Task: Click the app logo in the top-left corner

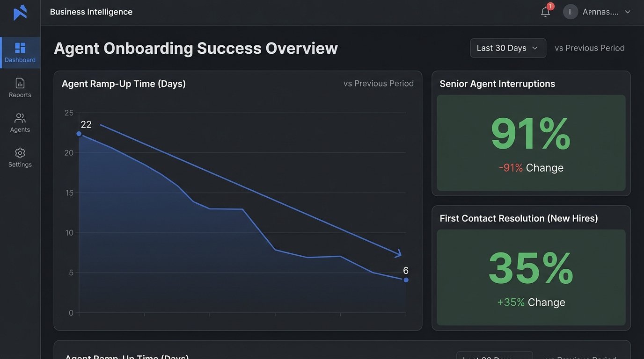Action: pyautogui.click(x=20, y=12)
